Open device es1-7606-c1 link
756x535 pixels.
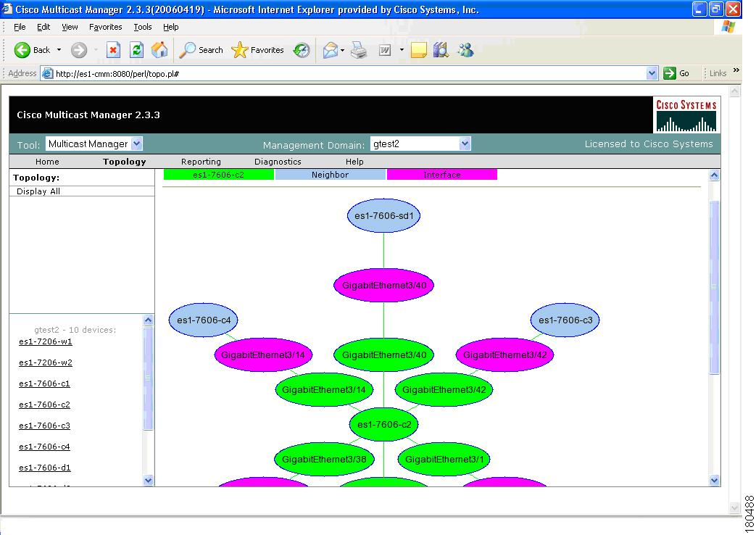(44, 383)
